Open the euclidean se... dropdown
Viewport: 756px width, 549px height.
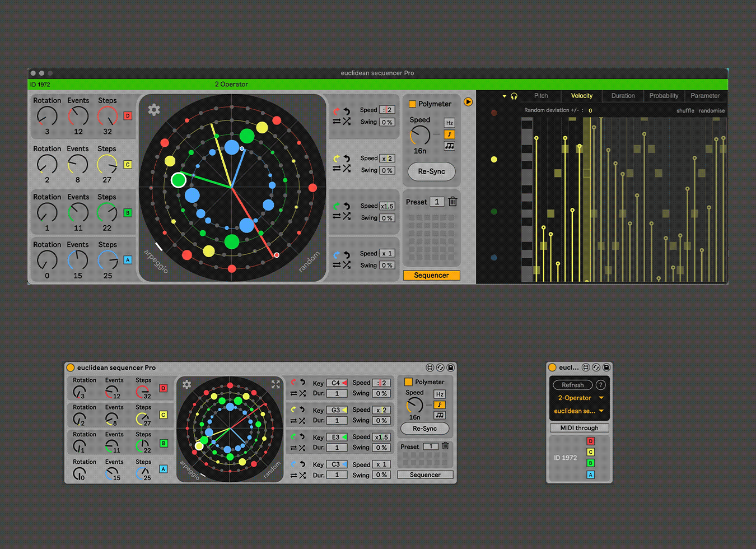tap(579, 411)
